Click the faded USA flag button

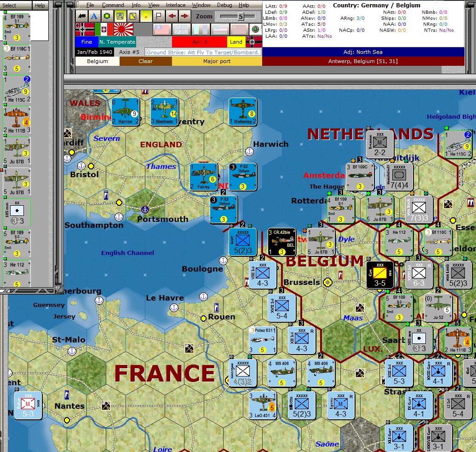click(x=220, y=29)
